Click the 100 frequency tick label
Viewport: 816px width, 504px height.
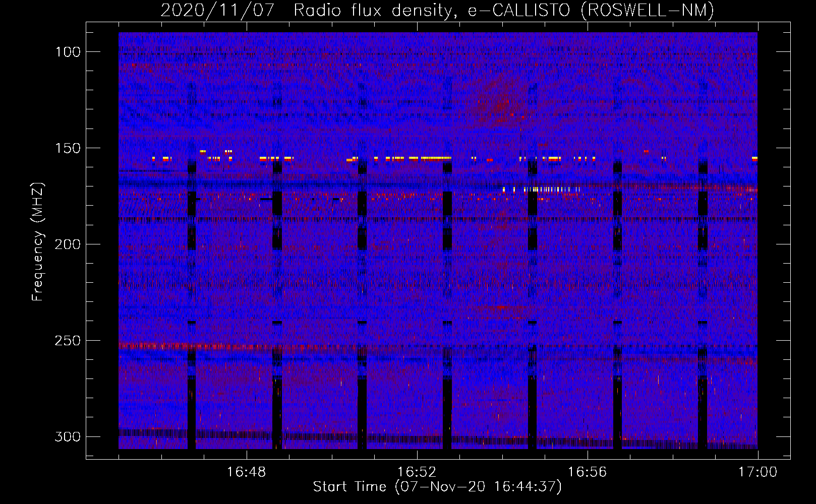tap(68, 52)
